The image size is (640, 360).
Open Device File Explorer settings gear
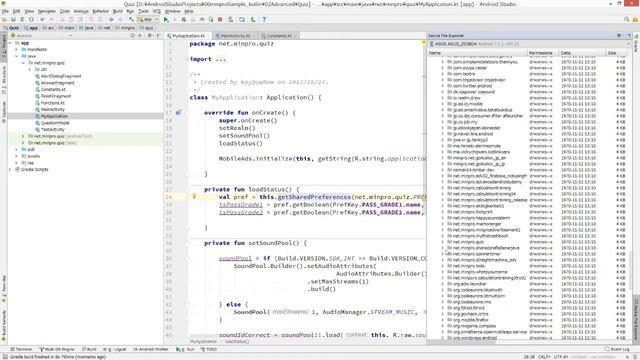pyautogui.click(x=620, y=36)
